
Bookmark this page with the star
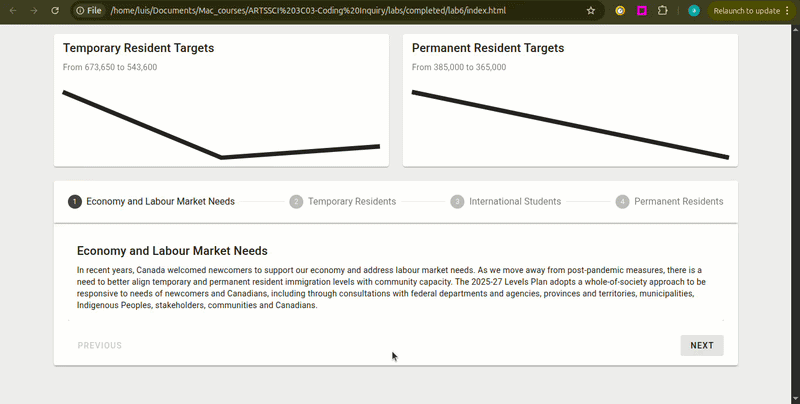pos(591,10)
